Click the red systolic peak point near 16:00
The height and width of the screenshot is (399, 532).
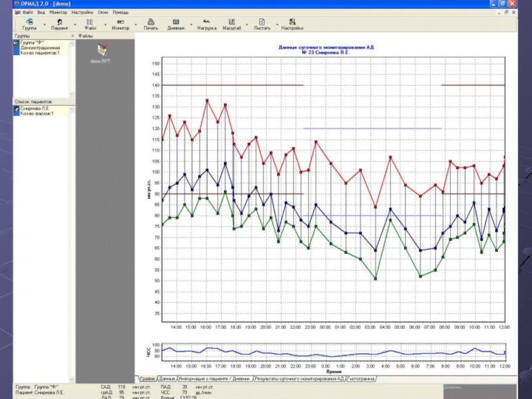coord(207,101)
